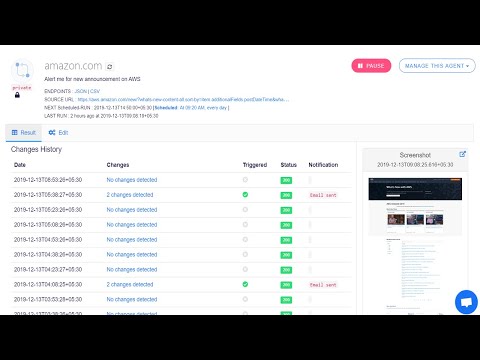Click 200 status badge for 05:08:26 row
The image size is (480, 360).
(x=286, y=225)
